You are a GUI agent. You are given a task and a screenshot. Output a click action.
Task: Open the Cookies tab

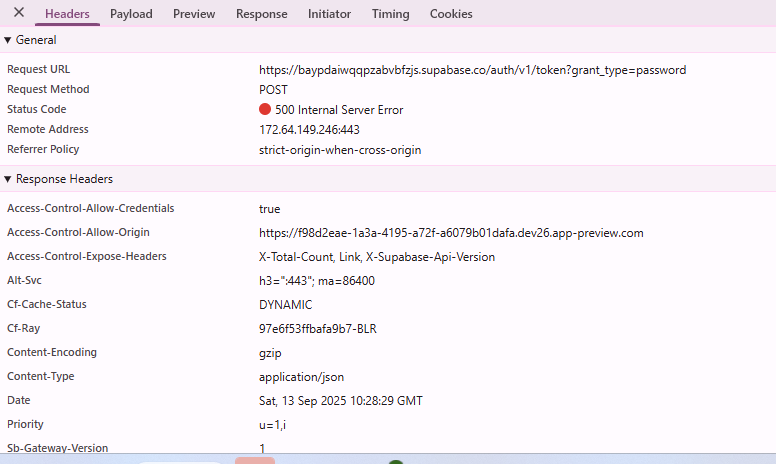point(451,14)
